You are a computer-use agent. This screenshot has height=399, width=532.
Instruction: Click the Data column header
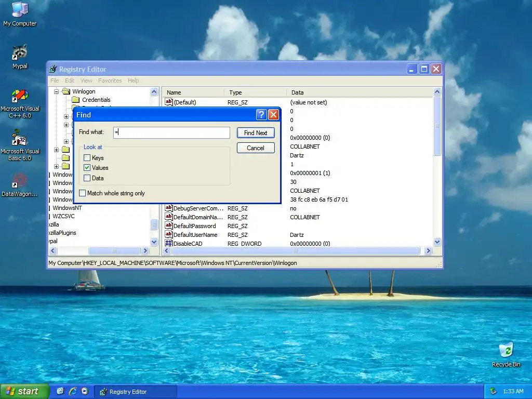pyautogui.click(x=360, y=92)
